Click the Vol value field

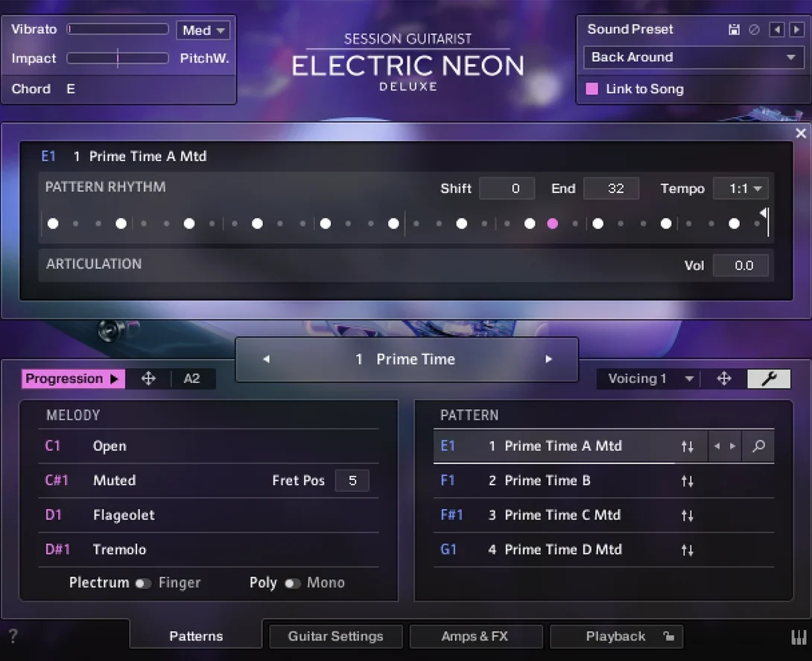(741, 265)
